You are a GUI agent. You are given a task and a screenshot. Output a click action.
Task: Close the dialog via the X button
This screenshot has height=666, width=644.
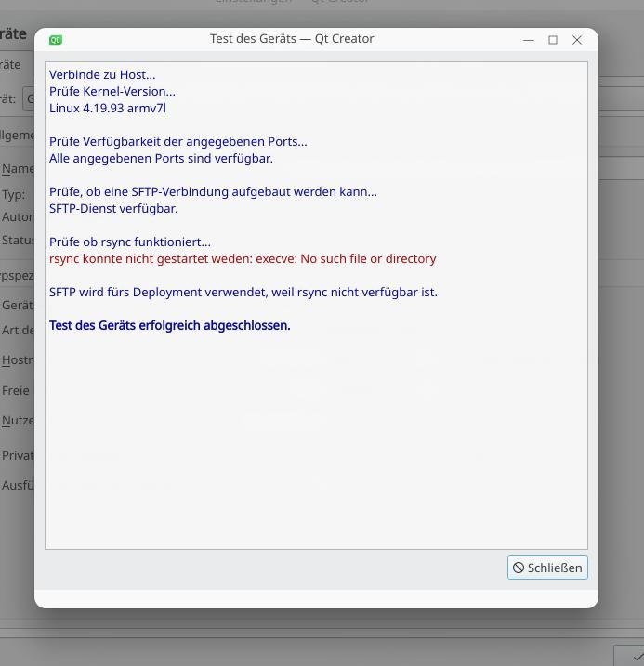point(577,40)
